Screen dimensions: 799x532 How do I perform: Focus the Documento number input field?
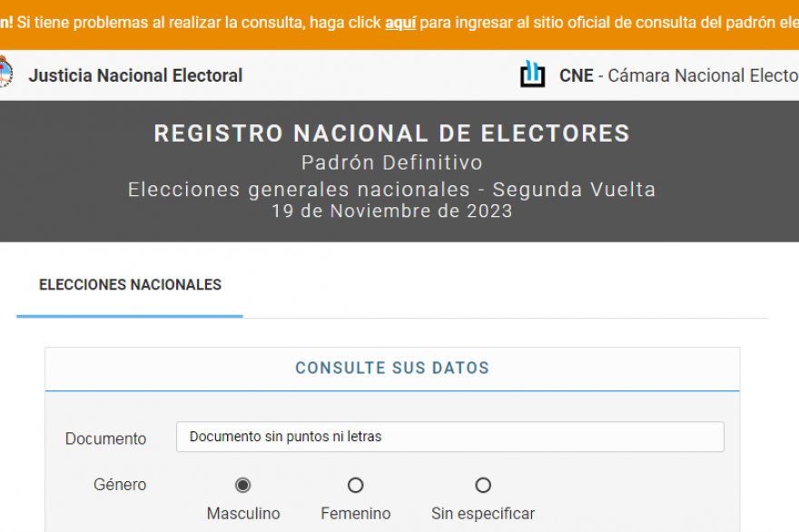click(x=449, y=437)
